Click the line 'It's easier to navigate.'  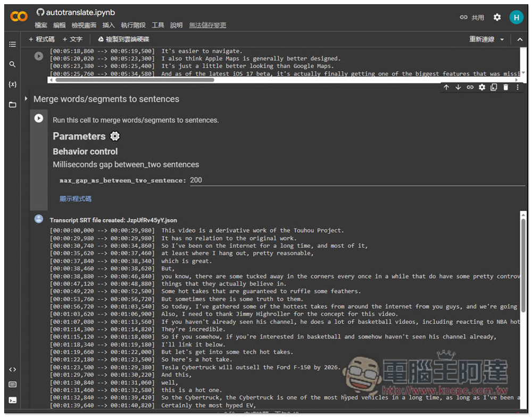(202, 51)
